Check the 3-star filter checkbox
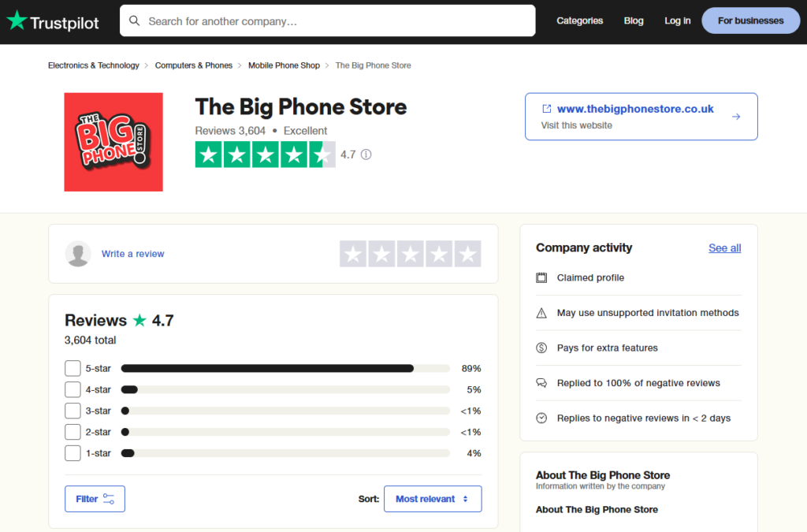807x532 pixels. click(73, 411)
